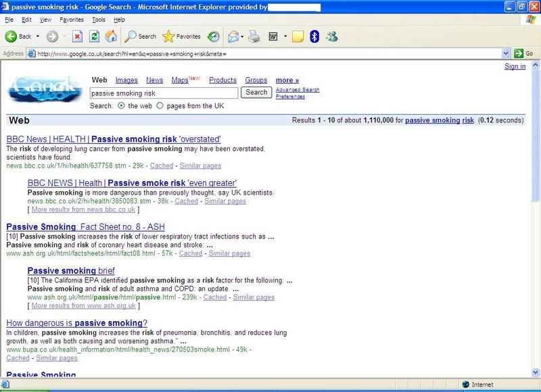Click the Mail envelope toolbar icon

[x=233, y=36]
